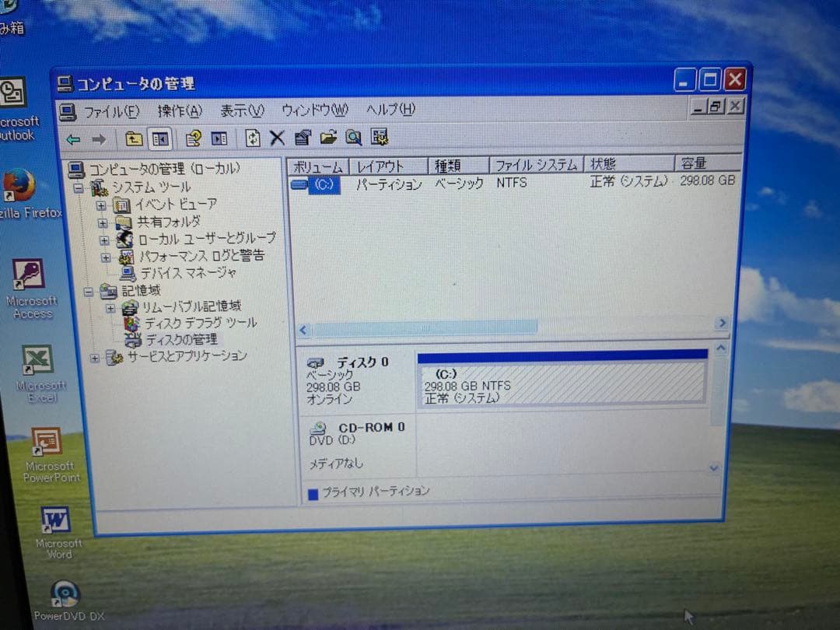Expand the サービスとアプリケーション tree node
840x630 pixels.
click(94, 356)
